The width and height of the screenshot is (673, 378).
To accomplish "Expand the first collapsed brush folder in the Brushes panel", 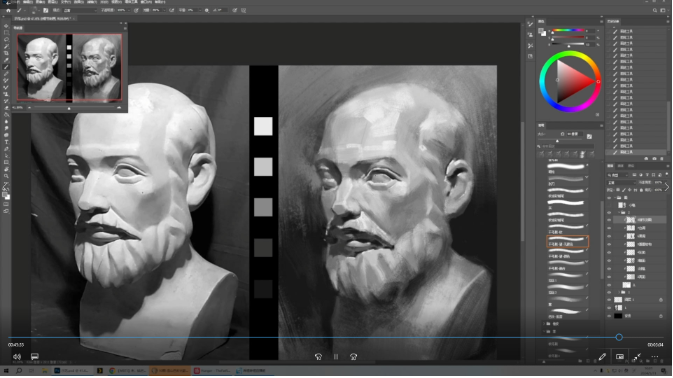I will (x=544, y=324).
